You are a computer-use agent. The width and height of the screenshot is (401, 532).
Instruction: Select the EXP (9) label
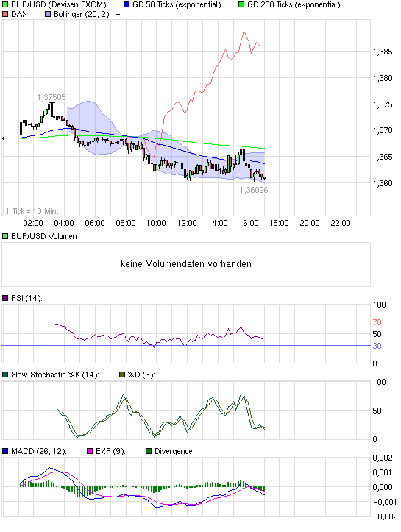click(x=110, y=451)
